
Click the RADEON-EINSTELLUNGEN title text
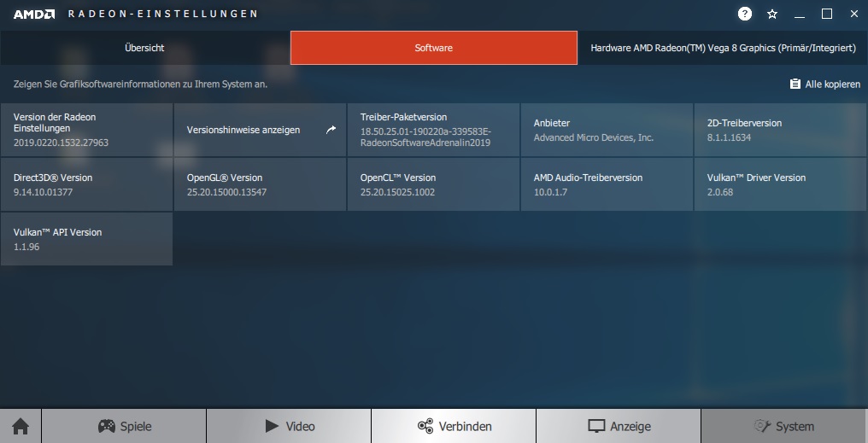click(162, 14)
